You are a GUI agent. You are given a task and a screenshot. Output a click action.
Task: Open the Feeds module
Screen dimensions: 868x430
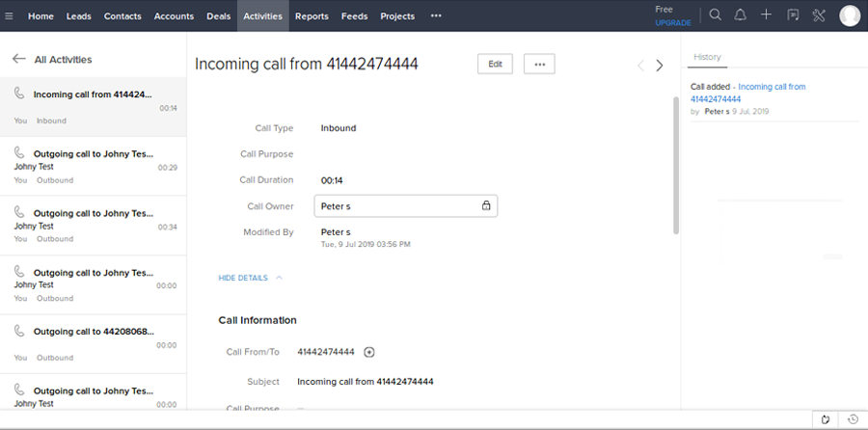(354, 16)
